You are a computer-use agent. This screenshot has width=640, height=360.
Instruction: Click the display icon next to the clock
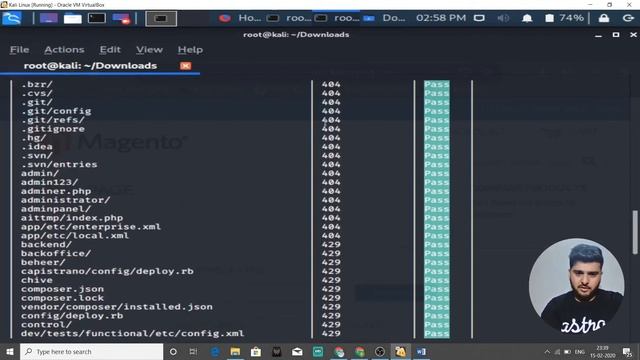click(479, 18)
